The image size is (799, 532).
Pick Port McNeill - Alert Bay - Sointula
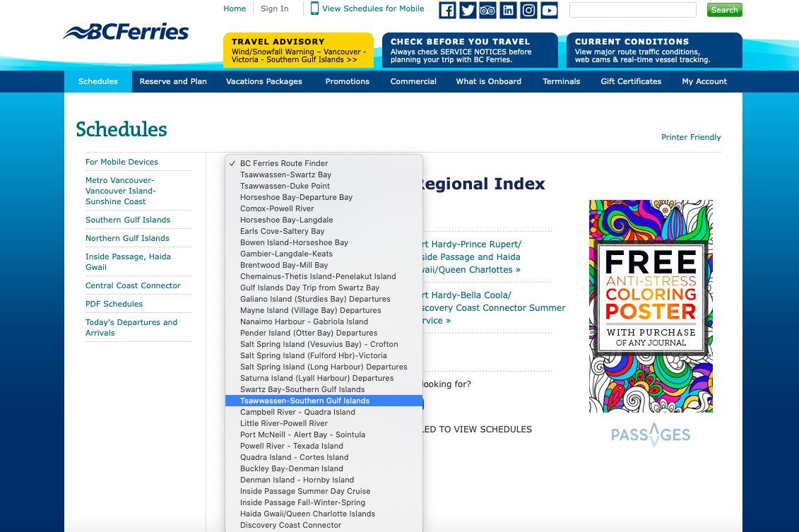[324, 435]
